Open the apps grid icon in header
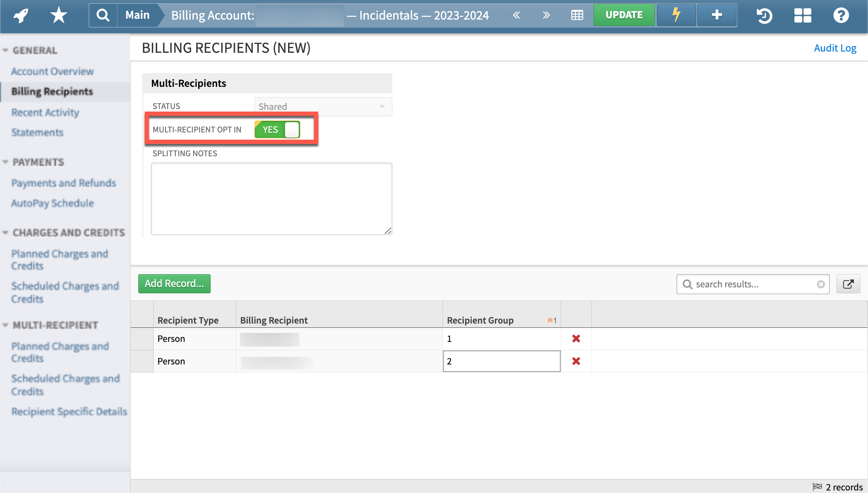 click(x=803, y=16)
